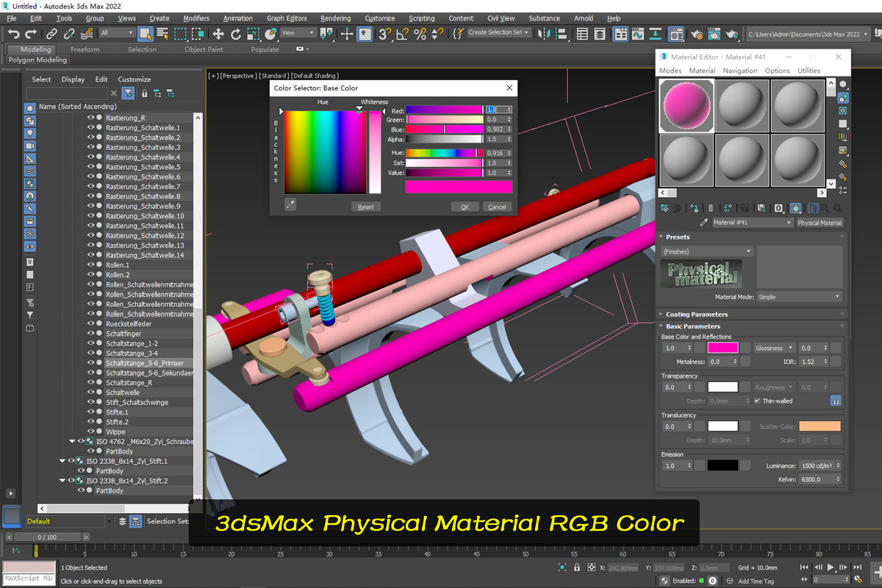Click the Physical Material type button
882x588 pixels.
pyautogui.click(x=820, y=223)
